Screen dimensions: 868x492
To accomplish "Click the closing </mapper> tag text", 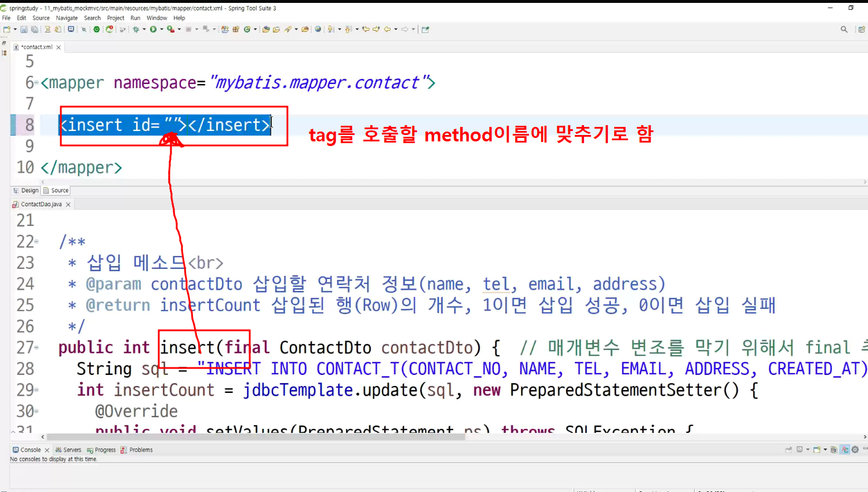I will pyautogui.click(x=81, y=167).
